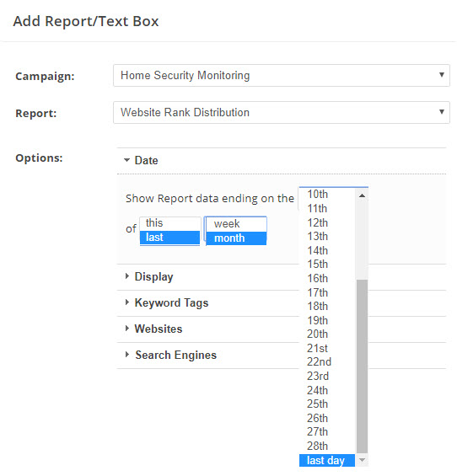The width and height of the screenshot is (457, 476).
Task: Collapse the Date options section
Action: (141, 160)
